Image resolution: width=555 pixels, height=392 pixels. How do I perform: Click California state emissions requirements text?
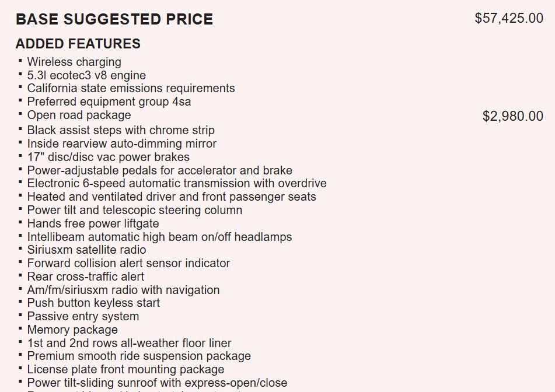131,88
